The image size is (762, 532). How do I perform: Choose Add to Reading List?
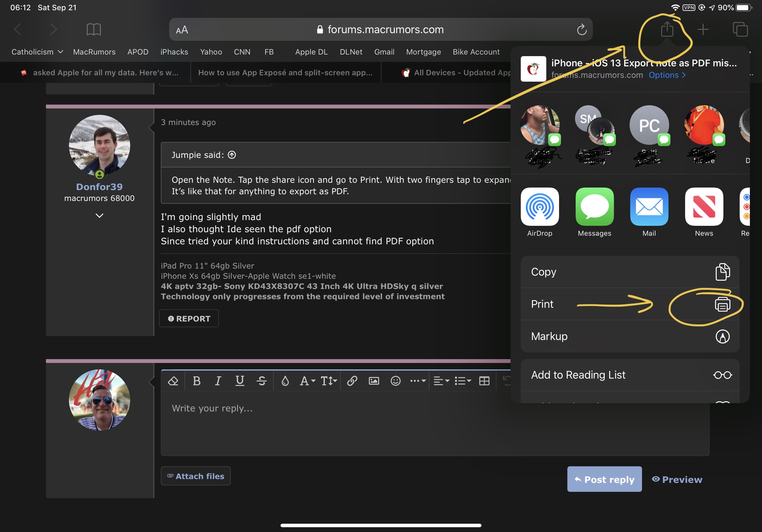[630, 375]
